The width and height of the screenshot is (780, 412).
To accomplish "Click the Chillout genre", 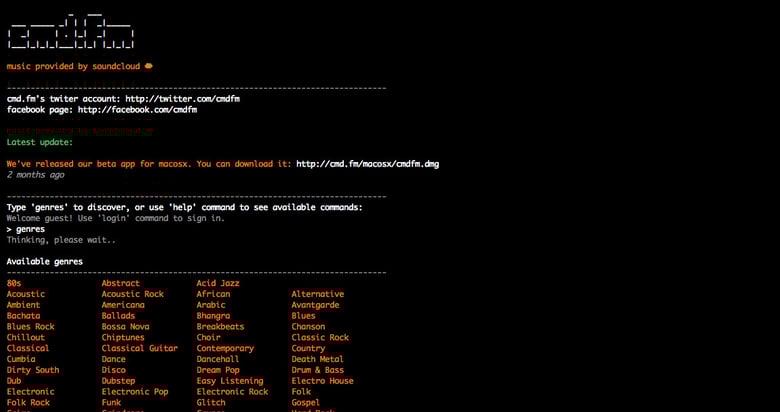I will (26, 337).
